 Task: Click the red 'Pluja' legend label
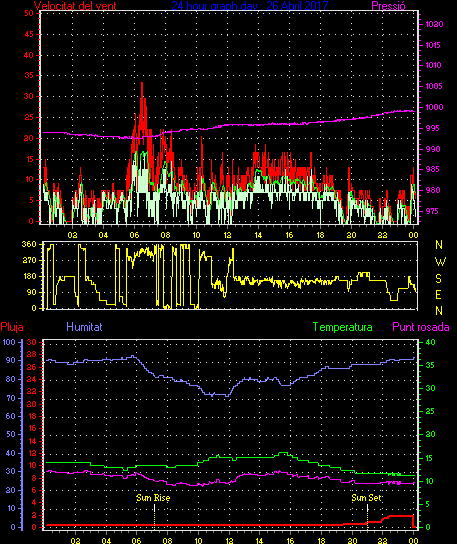12,327
